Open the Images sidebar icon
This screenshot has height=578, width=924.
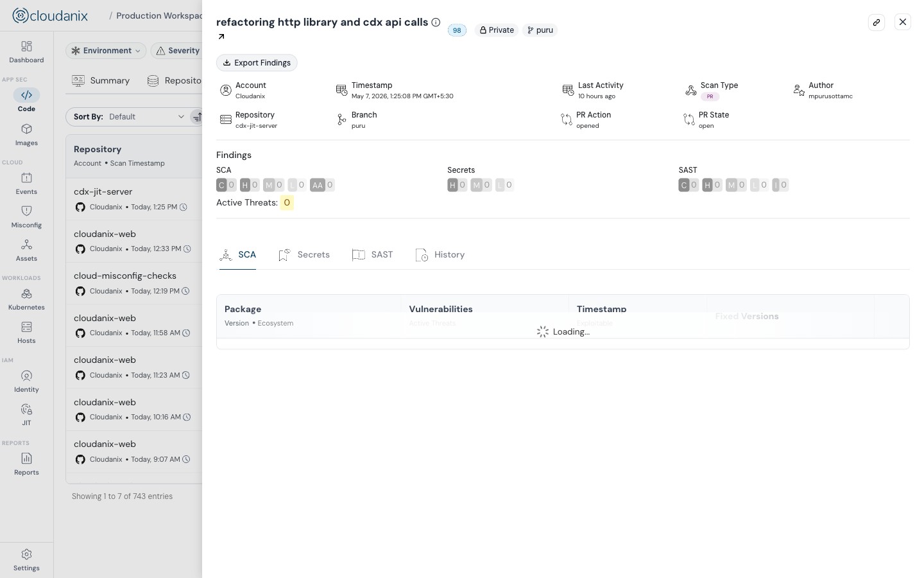(26, 129)
